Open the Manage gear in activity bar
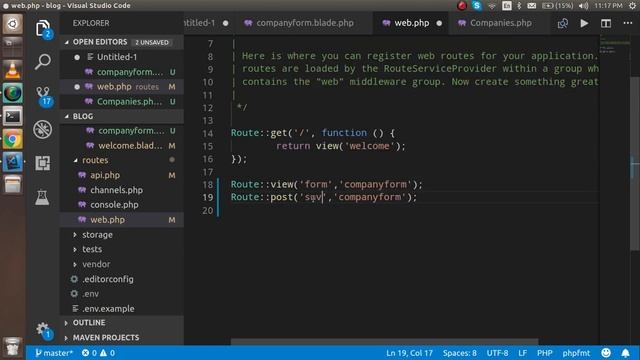Screen dimensions: 640x360 43,330
